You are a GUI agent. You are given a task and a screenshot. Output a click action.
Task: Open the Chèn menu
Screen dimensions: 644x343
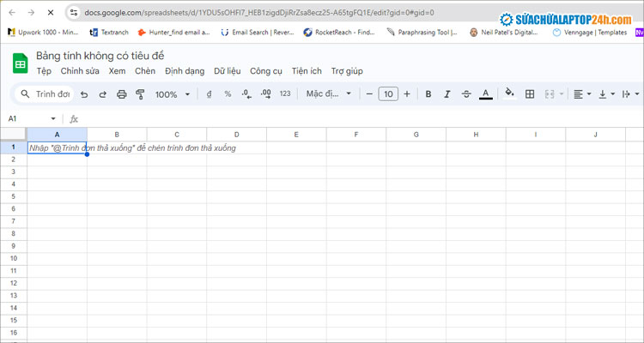pyautogui.click(x=145, y=71)
